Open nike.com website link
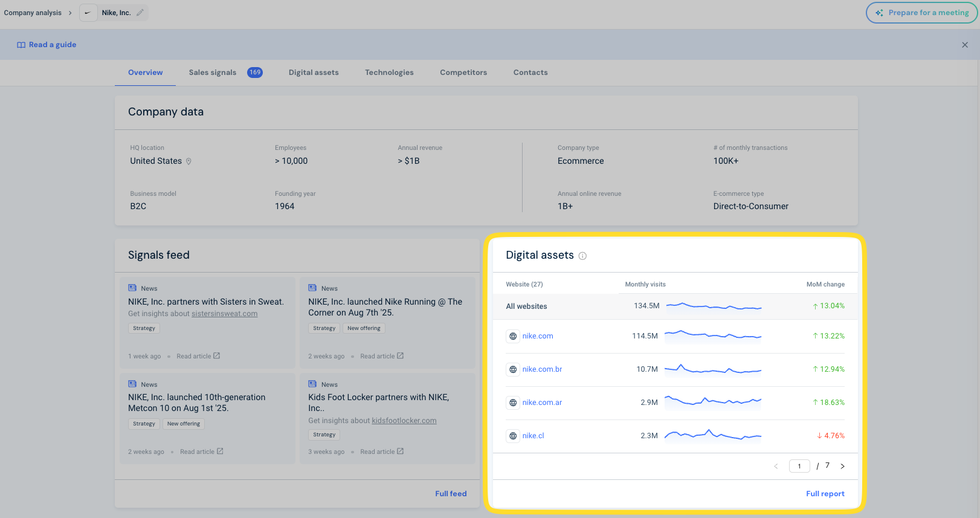The height and width of the screenshot is (518, 980). pos(538,336)
